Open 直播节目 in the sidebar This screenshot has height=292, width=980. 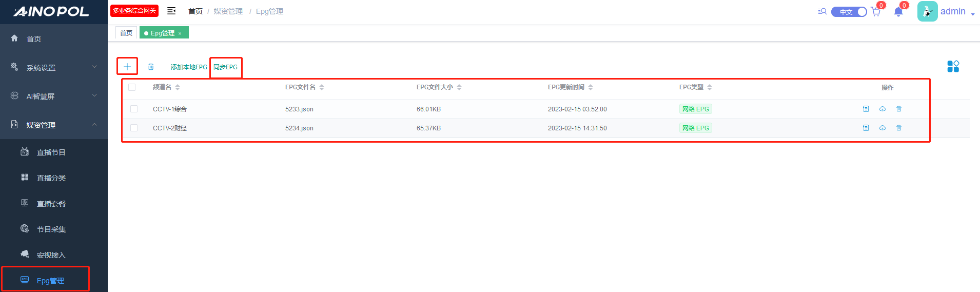pyautogui.click(x=51, y=152)
